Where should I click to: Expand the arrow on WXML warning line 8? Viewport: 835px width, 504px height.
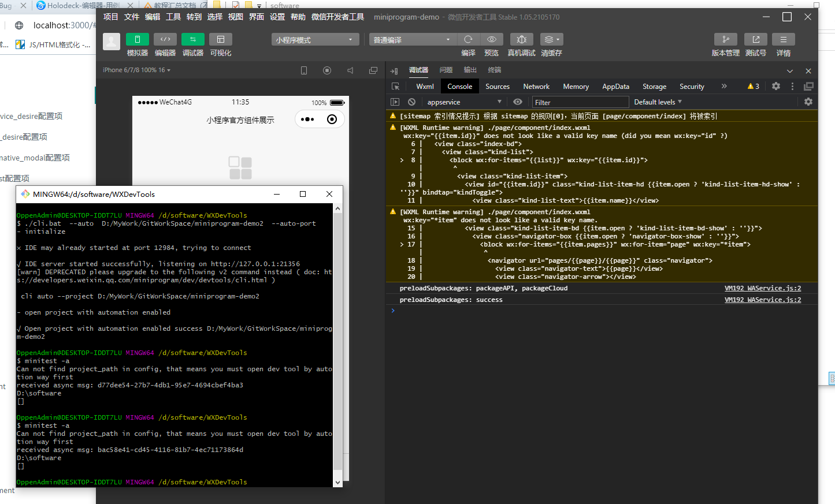402,160
